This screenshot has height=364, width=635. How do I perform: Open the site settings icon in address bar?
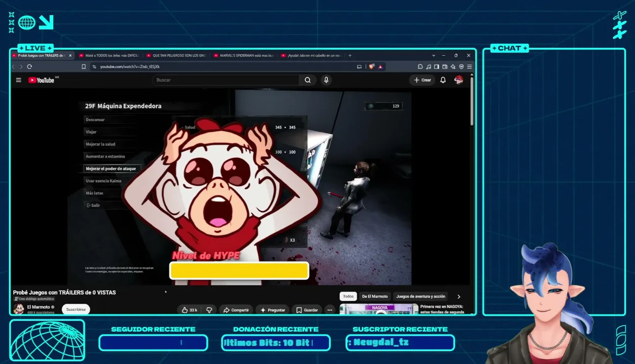pyautogui.click(x=95, y=67)
